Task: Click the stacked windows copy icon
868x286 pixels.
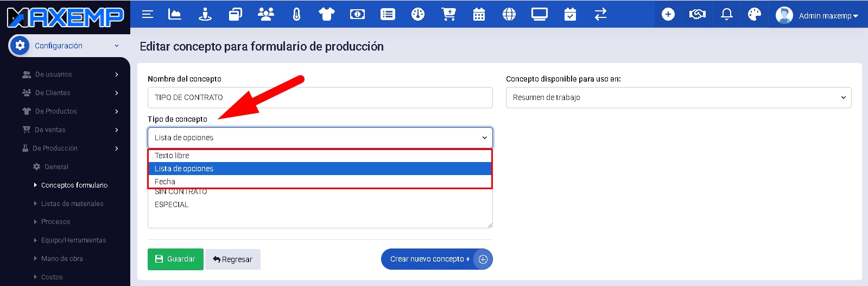Action: [235, 14]
